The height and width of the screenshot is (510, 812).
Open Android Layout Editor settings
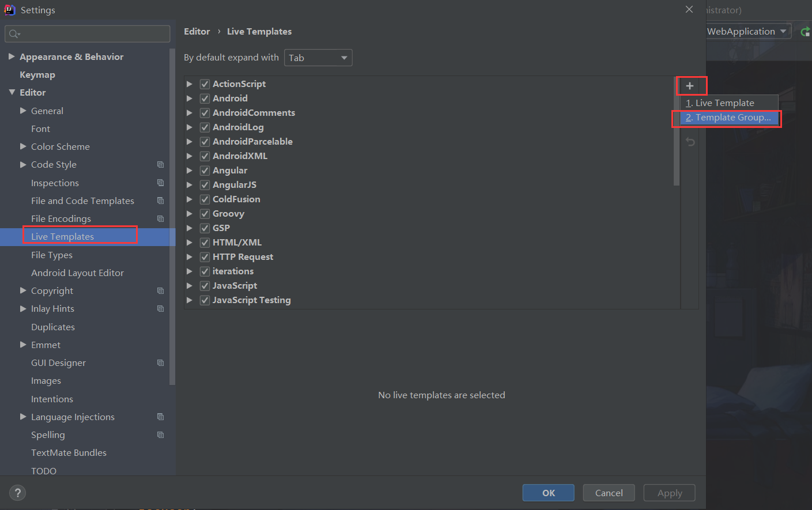pyautogui.click(x=77, y=273)
